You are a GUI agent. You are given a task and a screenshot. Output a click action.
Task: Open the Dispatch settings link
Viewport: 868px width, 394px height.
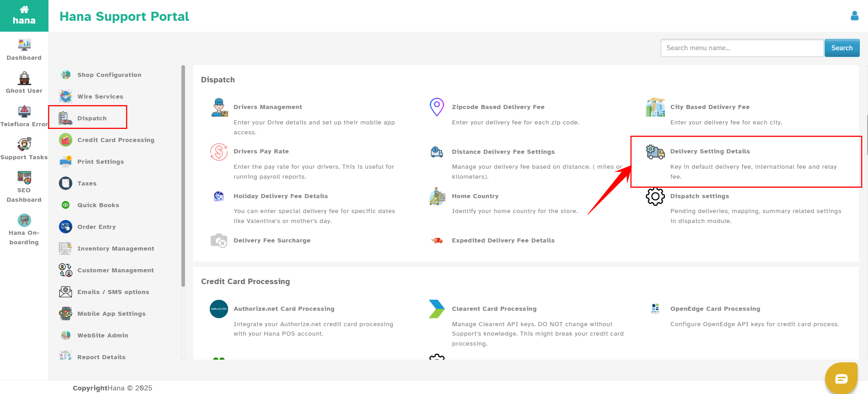pos(699,196)
